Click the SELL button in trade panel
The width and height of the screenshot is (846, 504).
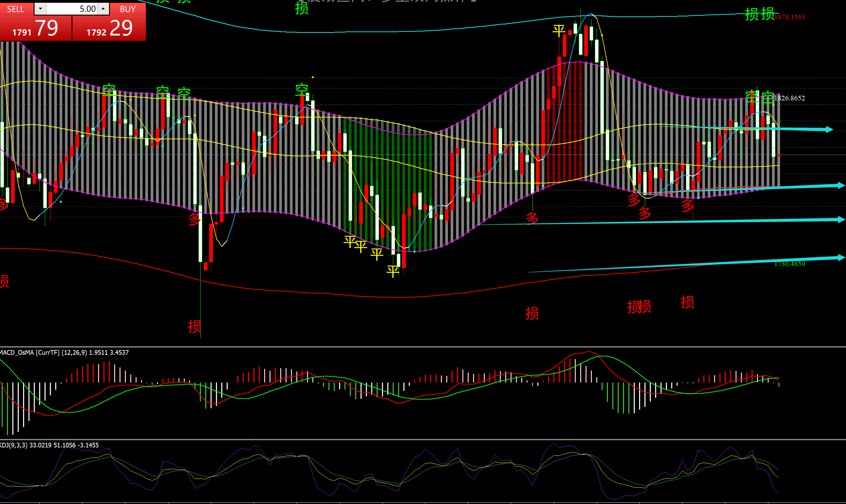click(x=16, y=9)
